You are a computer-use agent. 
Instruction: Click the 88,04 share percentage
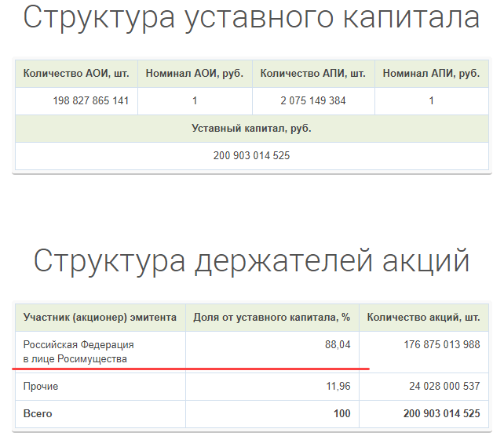pos(337,345)
